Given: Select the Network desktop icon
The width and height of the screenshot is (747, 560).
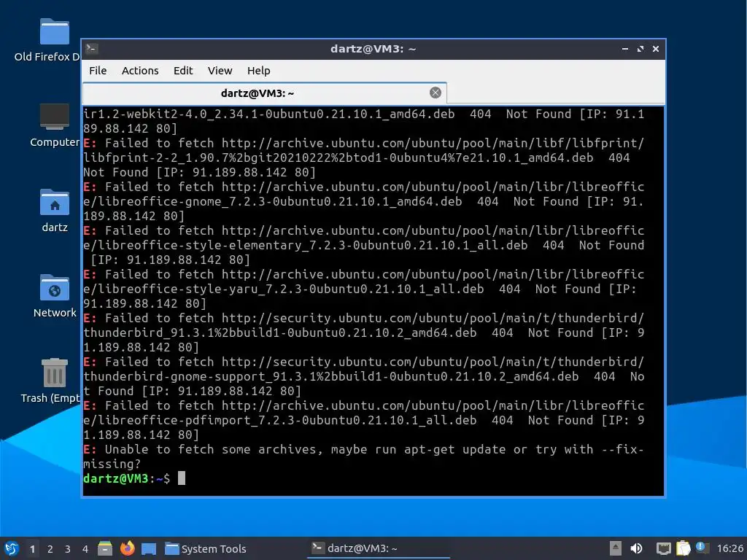Looking at the screenshot, I should 54,296.
